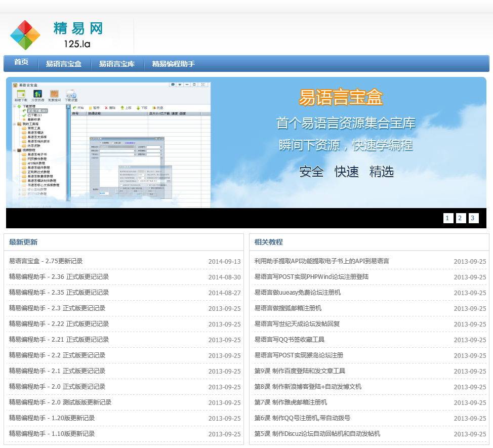This screenshot has height=448, width=493.
Task: Click 易语言宝盒 orange banner title
Action: pyautogui.click(x=341, y=98)
